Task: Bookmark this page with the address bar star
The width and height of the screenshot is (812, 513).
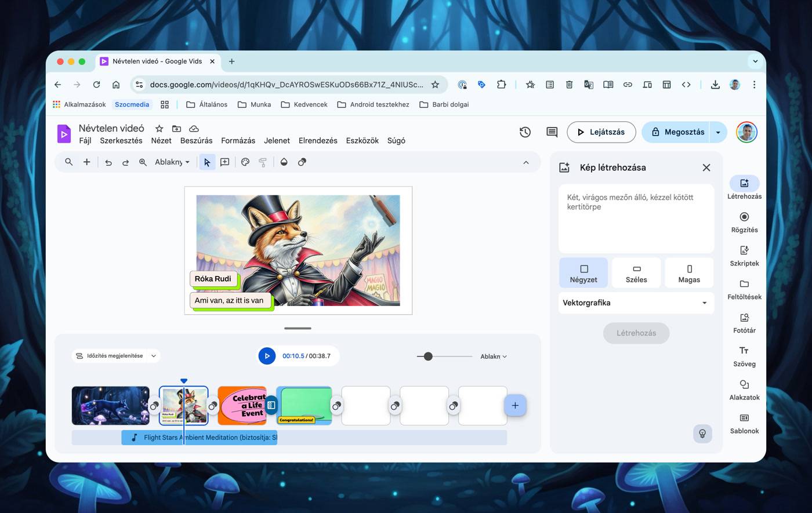Action: point(435,85)
